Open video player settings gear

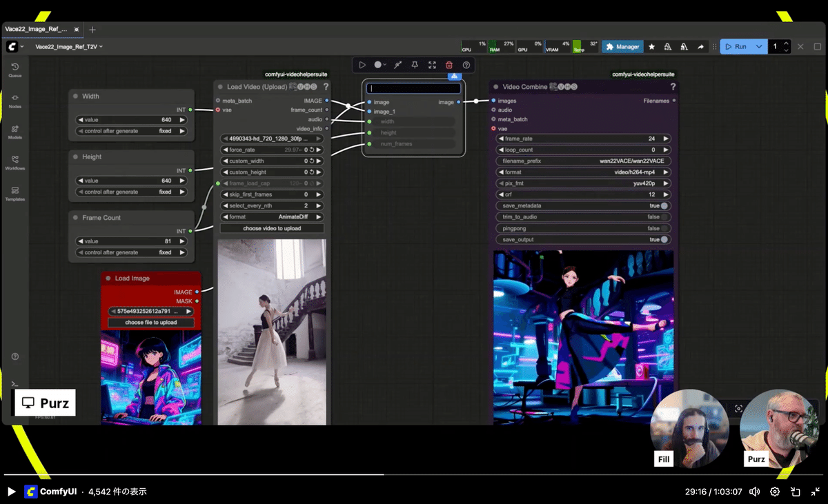pos(775,492)
